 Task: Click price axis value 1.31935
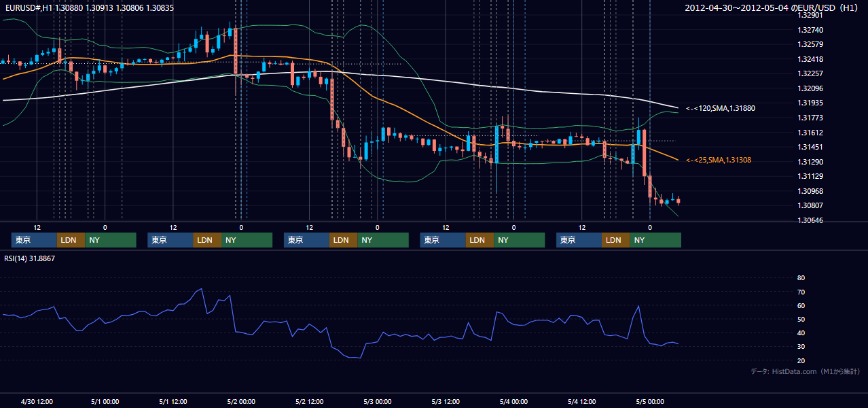(x=810, y=103)
